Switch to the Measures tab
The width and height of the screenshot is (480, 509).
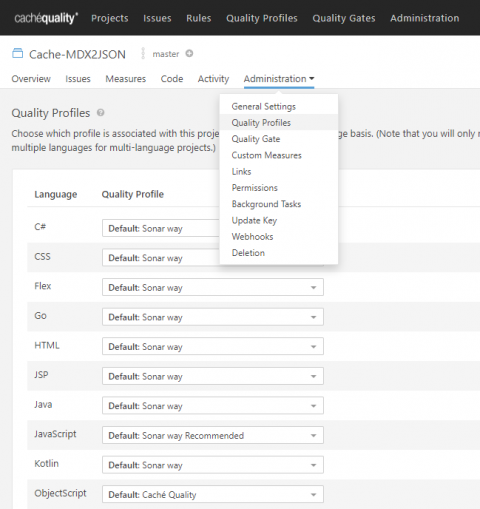[126, 79]
